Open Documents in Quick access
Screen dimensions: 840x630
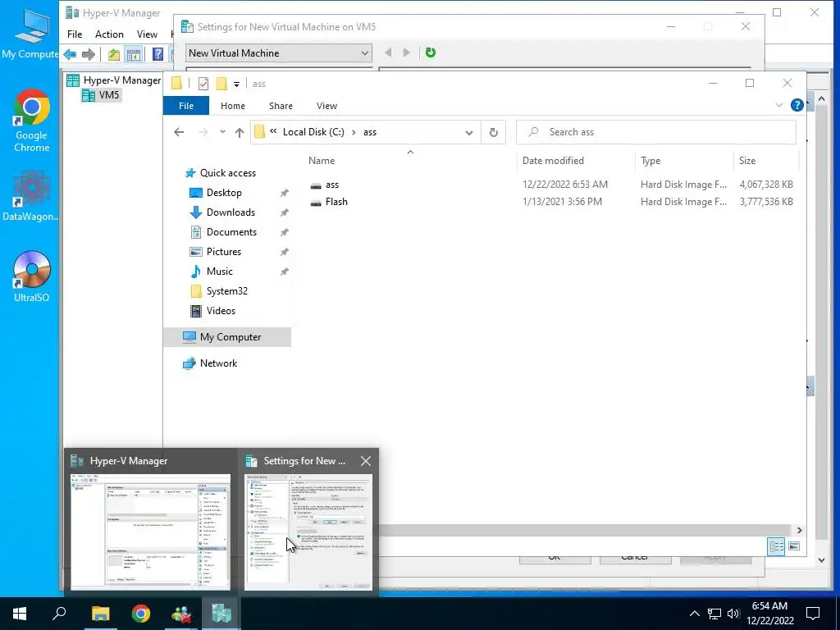coord(231,232)
